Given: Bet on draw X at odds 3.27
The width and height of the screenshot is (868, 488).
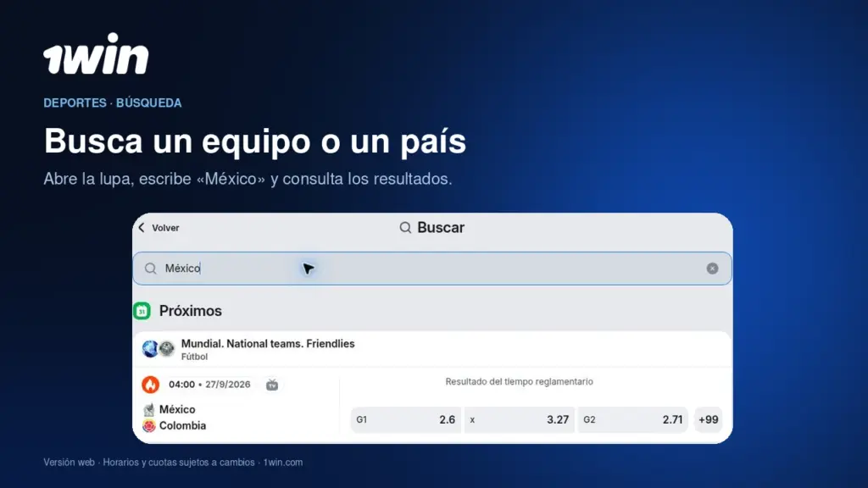Looking at the screenshot, I should (x=520, y=419).
